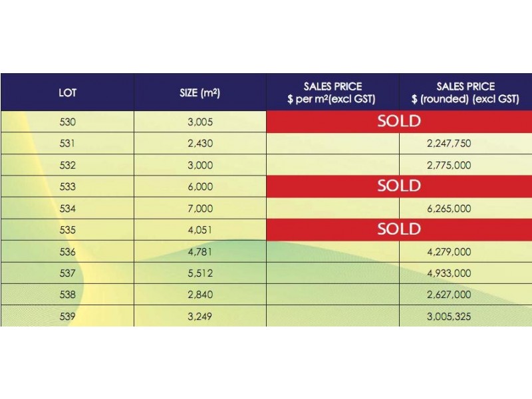Click the SALES PRICE $ per m² header

tap(332, 92)
